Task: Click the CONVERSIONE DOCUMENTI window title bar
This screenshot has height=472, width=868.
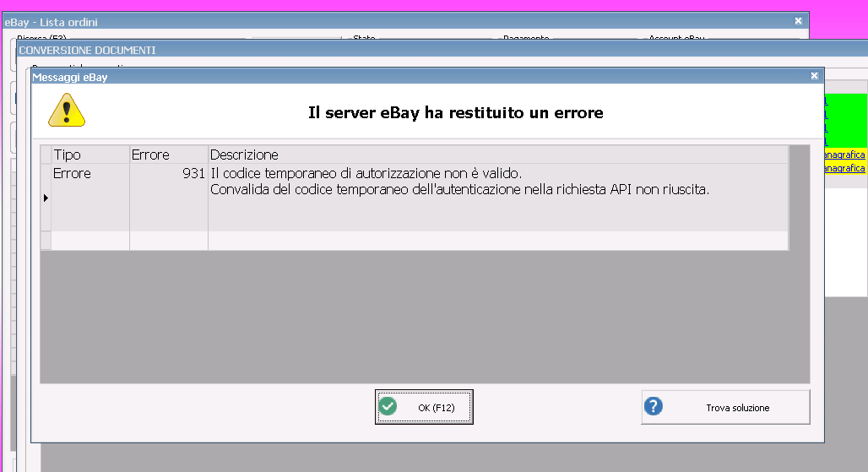Action: (442, 50)
